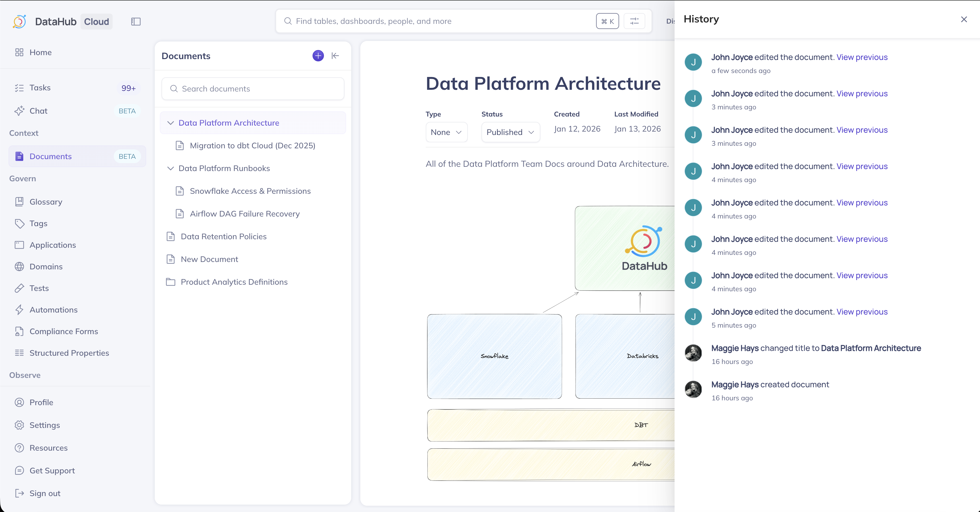Open the Airflow DAG Failure Recovery document
The height and width of the screenshot is (512, 980).
click(x=245, y=214)
